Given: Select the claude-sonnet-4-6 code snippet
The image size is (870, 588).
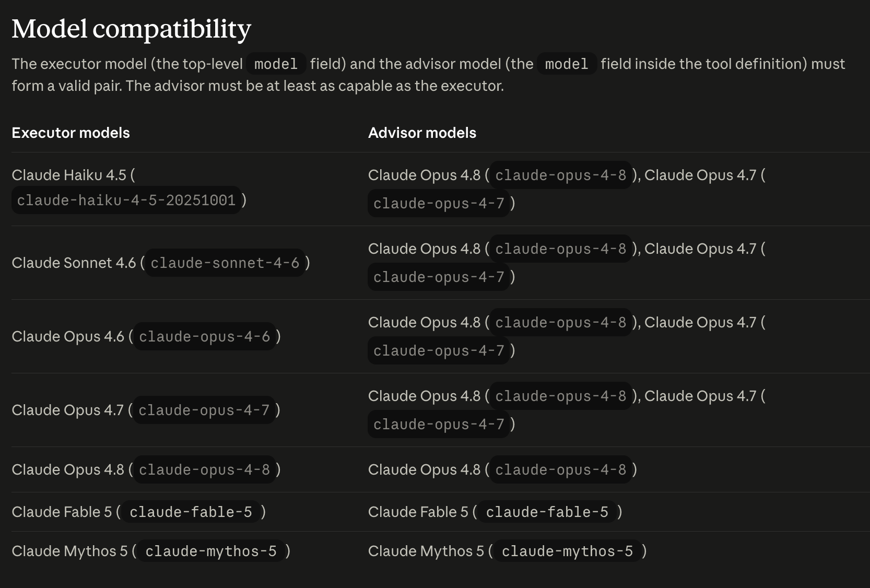Looking at the screenshot, I should click(225, 263).
